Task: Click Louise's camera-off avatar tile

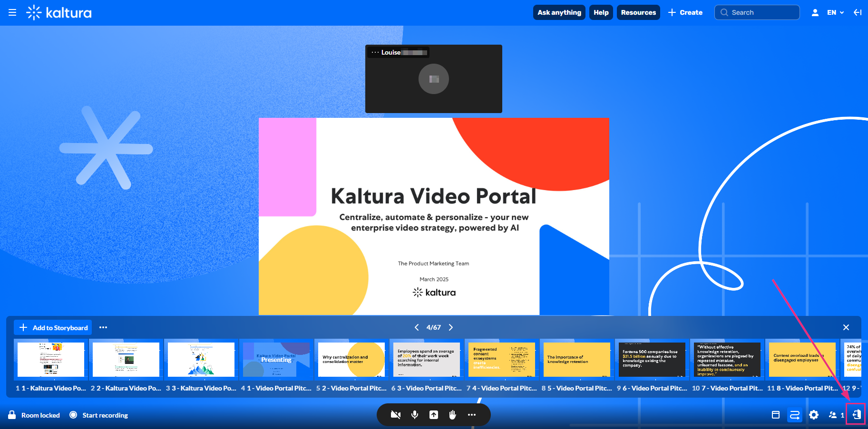Action: point(434,79)
